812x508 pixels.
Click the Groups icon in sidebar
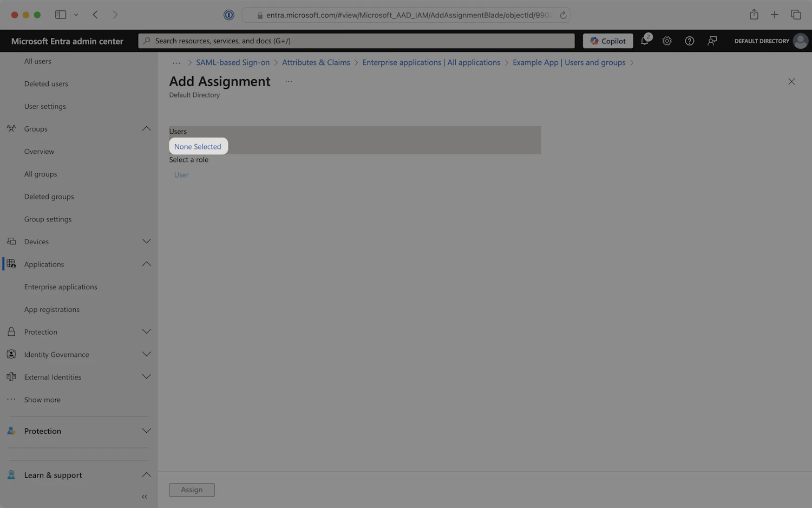coord(11,128)
